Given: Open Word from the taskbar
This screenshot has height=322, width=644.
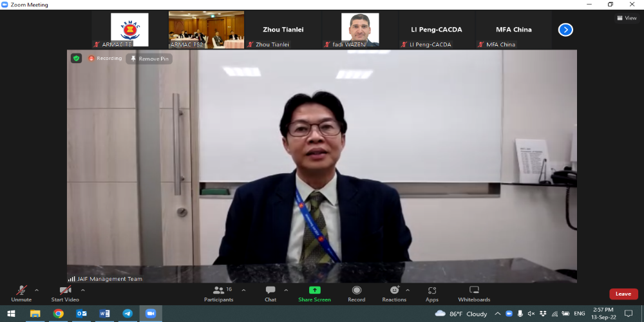Looking at the screenshot, I should click(104, 314).
